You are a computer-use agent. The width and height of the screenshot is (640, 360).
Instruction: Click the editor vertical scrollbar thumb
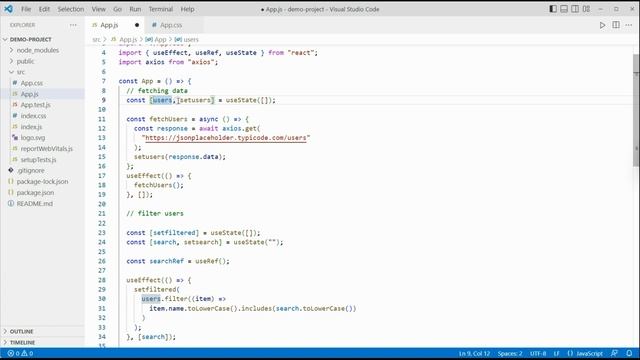pos(636,110)
